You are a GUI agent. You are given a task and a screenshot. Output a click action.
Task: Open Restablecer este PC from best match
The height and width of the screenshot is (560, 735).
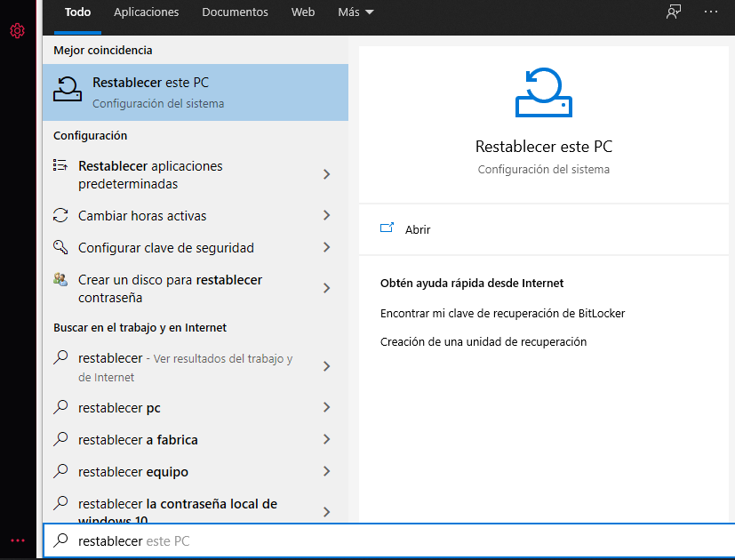click(x=166, y=92)
